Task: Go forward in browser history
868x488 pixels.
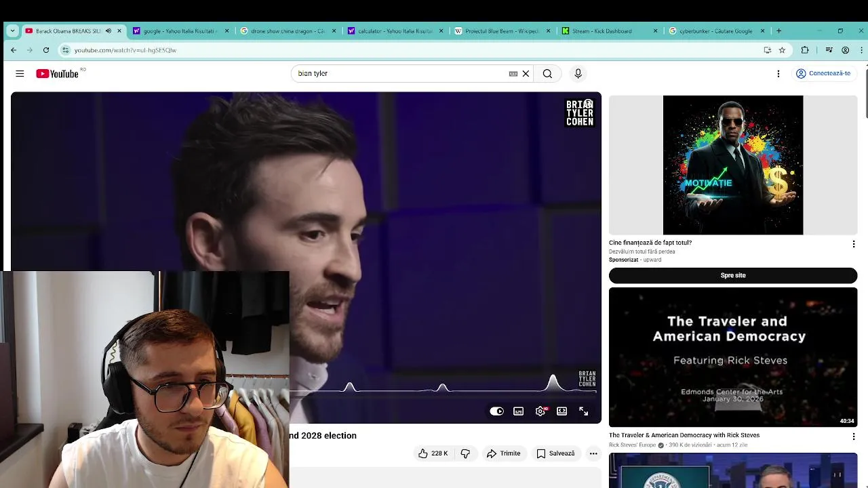Action: click(x=30, y=50)
